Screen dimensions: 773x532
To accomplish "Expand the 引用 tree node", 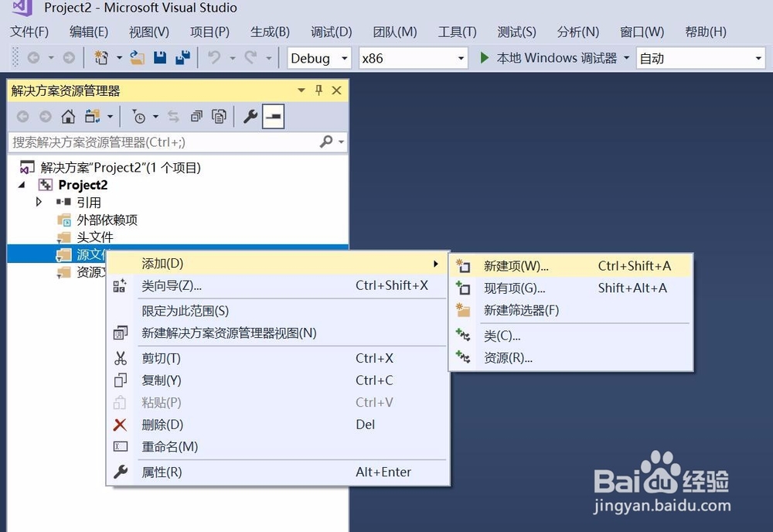I will [x=39, y=202].
